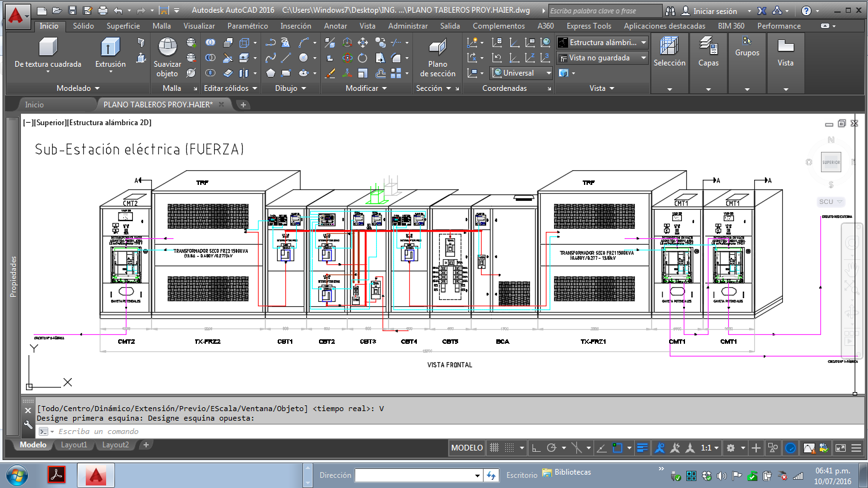
Task: Toggle ortho mode in status bar
Action: click(x=536, y=448)
